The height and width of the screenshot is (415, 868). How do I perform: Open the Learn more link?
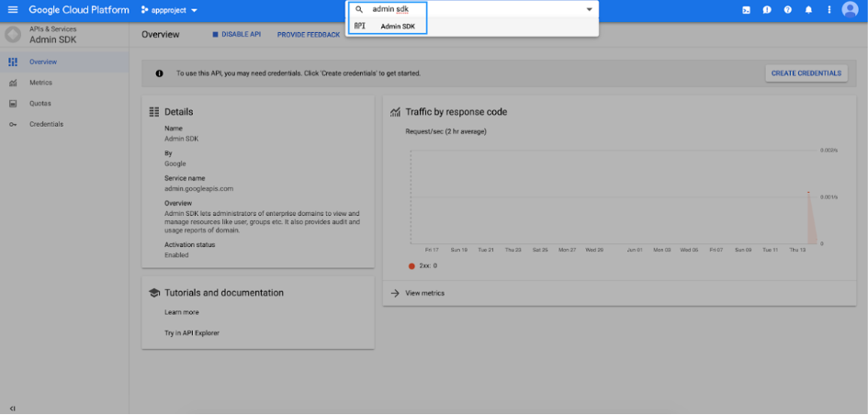pyautogui.click(x=182, y=312)
